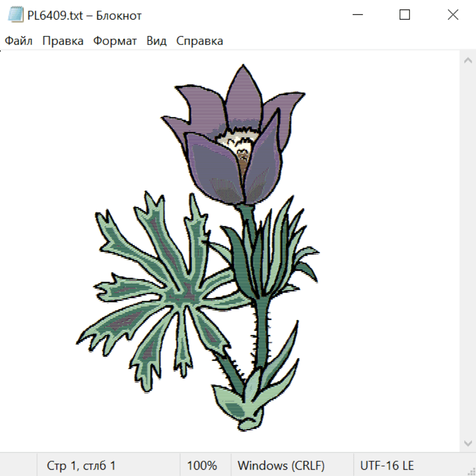Open the Правка menu
Image resolution: width=476 pixels, height=476 pixels.
(x=63, y=41)
